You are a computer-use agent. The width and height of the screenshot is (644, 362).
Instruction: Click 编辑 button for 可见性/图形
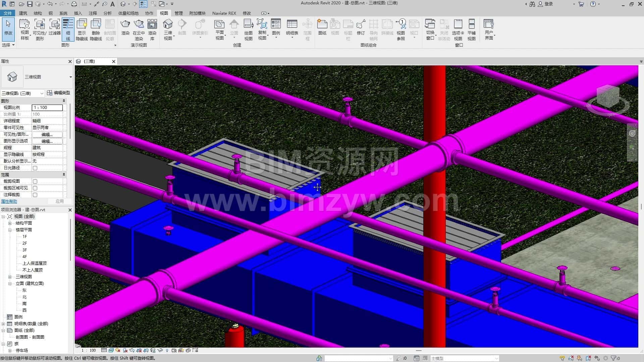tap(47, 134)
